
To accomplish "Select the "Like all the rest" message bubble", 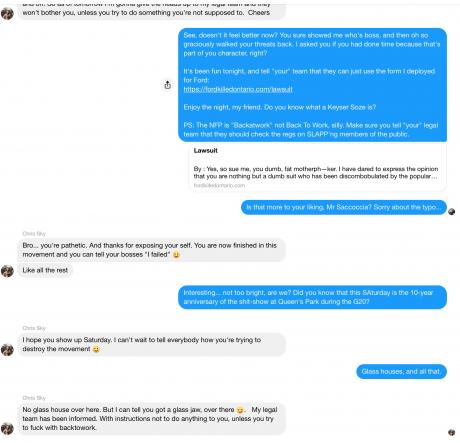I will (45, 270).
